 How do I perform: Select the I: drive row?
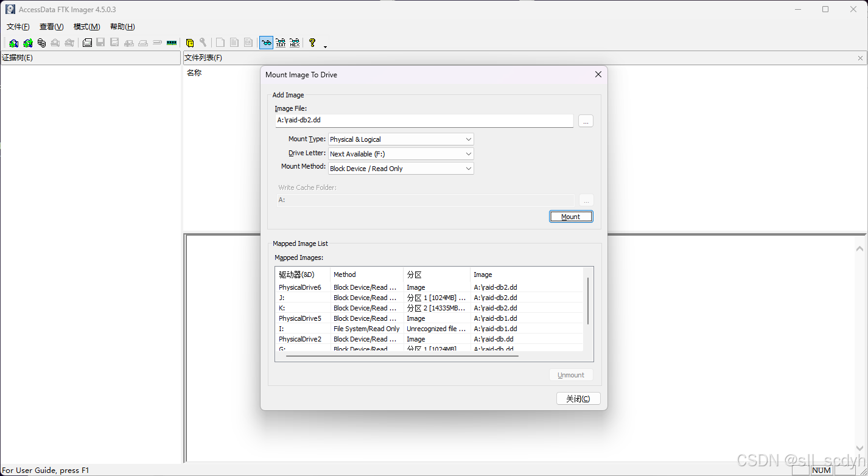coord(429,329)
